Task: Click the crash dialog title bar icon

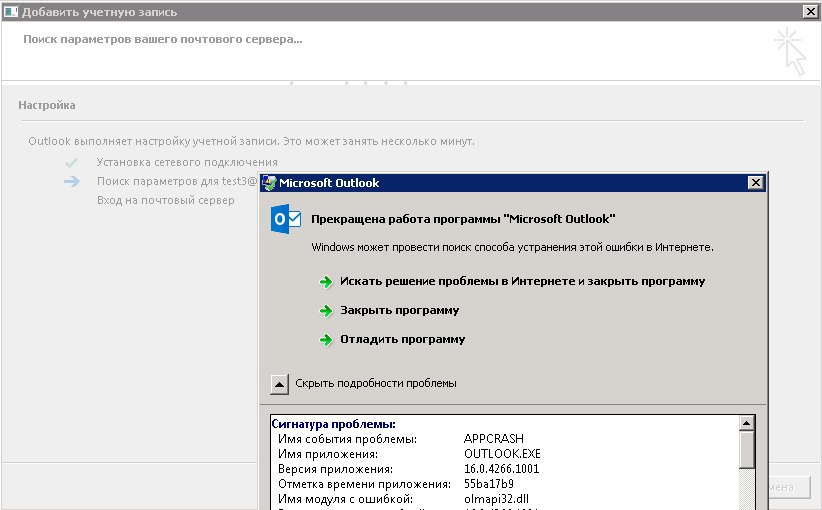Action: pos(269,183)
